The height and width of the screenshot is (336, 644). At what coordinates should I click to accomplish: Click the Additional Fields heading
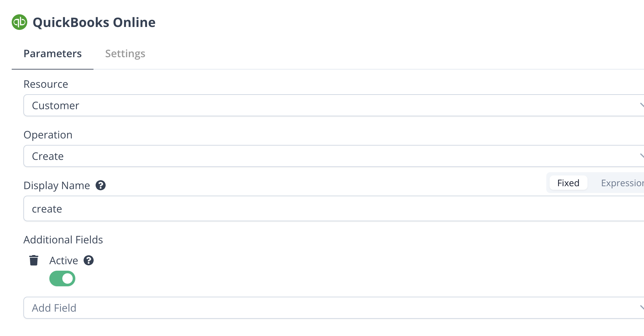[x=63, y=240]
